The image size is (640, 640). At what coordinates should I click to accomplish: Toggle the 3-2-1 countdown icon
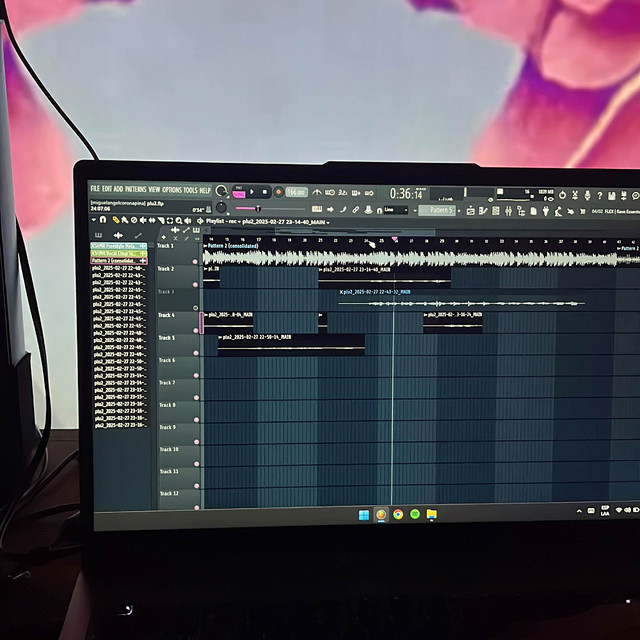coord(343,192)
